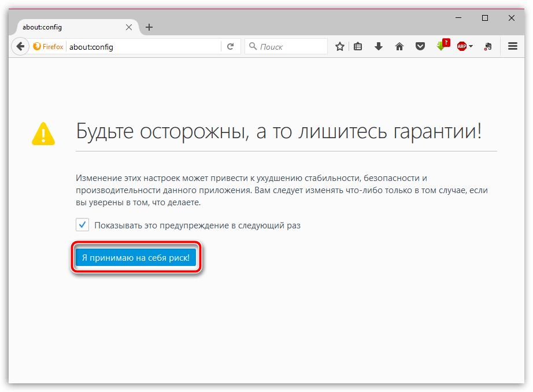533x392 pixels.
Task: Select the about:config tab
Action: tap(69, 27)
